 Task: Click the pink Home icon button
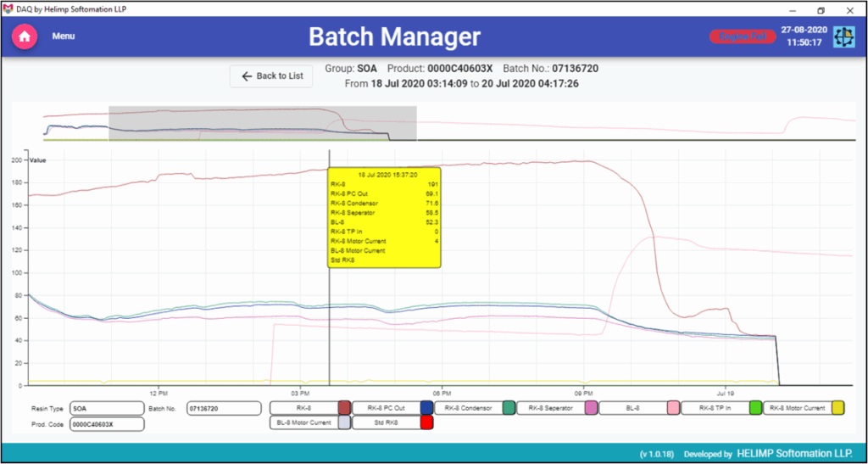pyautogui.click(x=25, y=36)
